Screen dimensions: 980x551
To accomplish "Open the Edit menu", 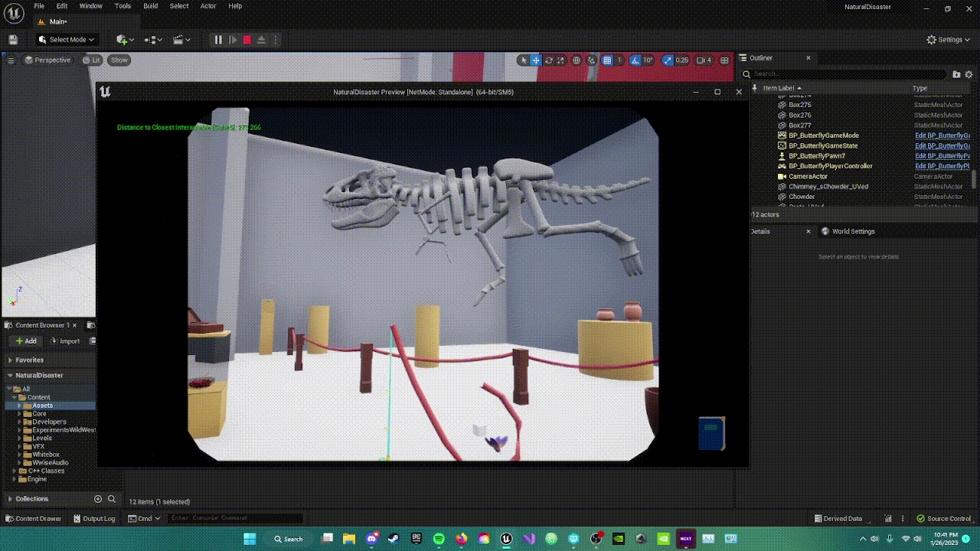I will coord(62,5).
